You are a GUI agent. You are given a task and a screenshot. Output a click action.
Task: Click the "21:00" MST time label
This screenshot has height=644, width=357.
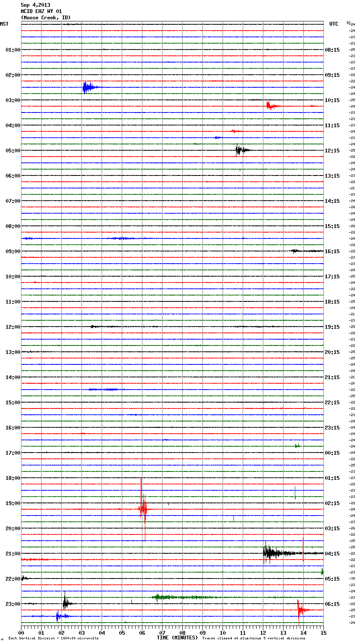click(13, 553)
